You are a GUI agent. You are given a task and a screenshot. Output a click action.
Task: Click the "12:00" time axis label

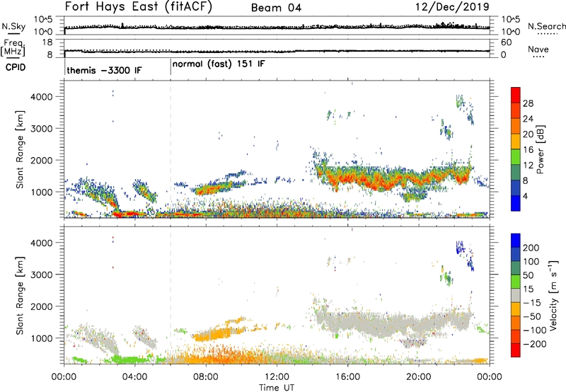point(277,377)
